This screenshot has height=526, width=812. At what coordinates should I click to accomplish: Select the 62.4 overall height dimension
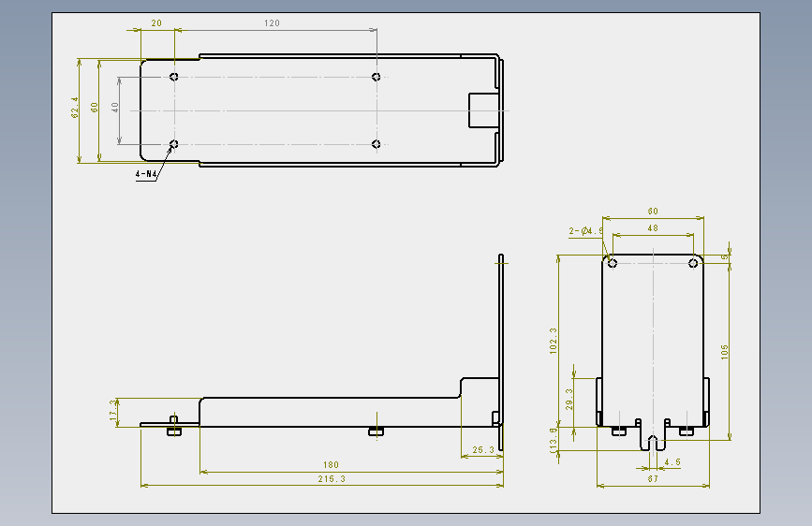pyautogui.click(x=75, y=108)
